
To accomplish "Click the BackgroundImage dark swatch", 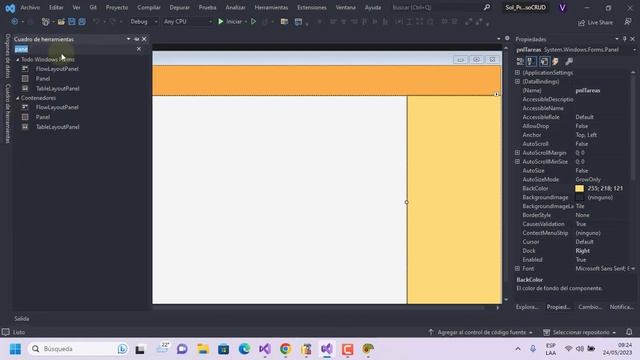I will pyautogui.click(x=579, y=198).
